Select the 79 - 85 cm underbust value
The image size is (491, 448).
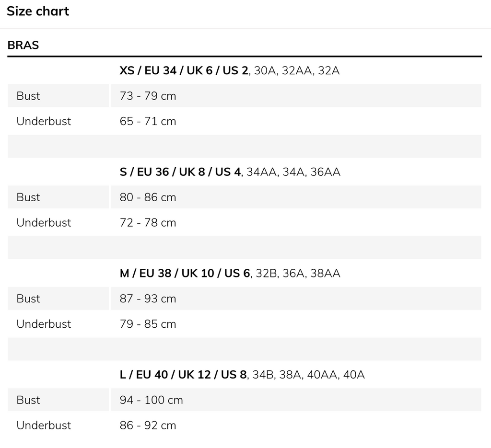(148, 324)
